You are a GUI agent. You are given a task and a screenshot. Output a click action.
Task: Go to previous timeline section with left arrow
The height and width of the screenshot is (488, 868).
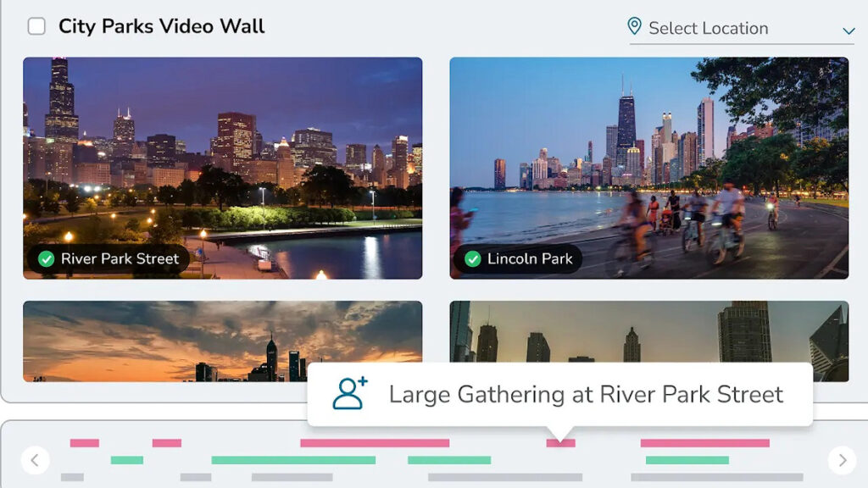pos(35,460)
